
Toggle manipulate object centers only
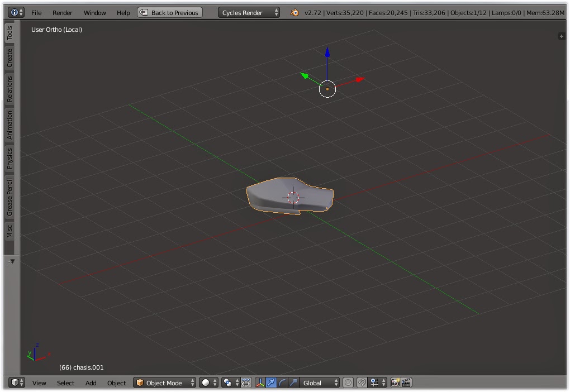point(348,383)
